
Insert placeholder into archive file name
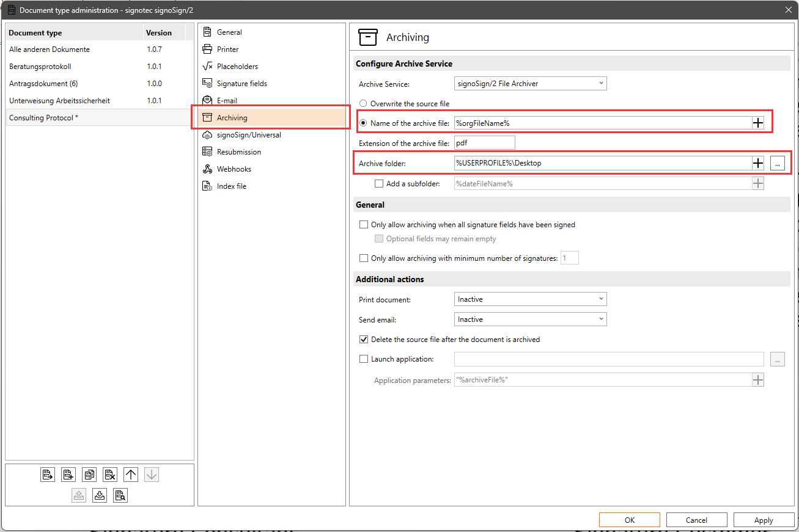[x=758, y=123]
